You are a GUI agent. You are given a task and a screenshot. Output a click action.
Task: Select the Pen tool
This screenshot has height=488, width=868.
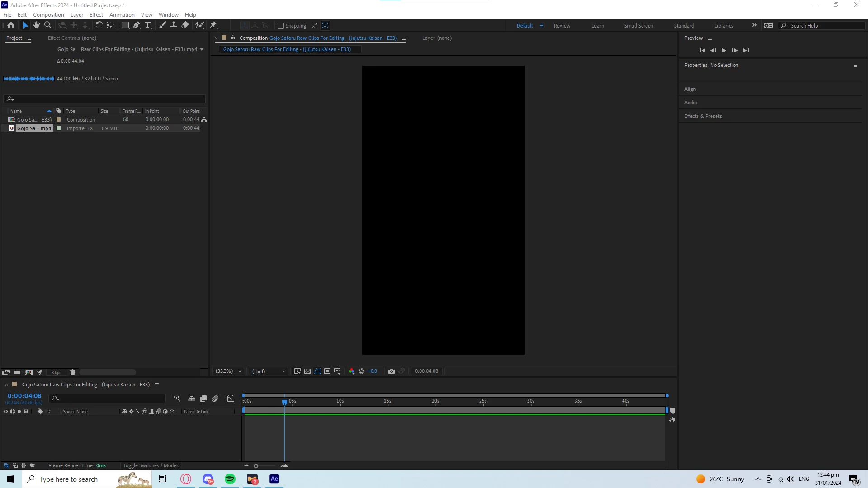[137, 25]
